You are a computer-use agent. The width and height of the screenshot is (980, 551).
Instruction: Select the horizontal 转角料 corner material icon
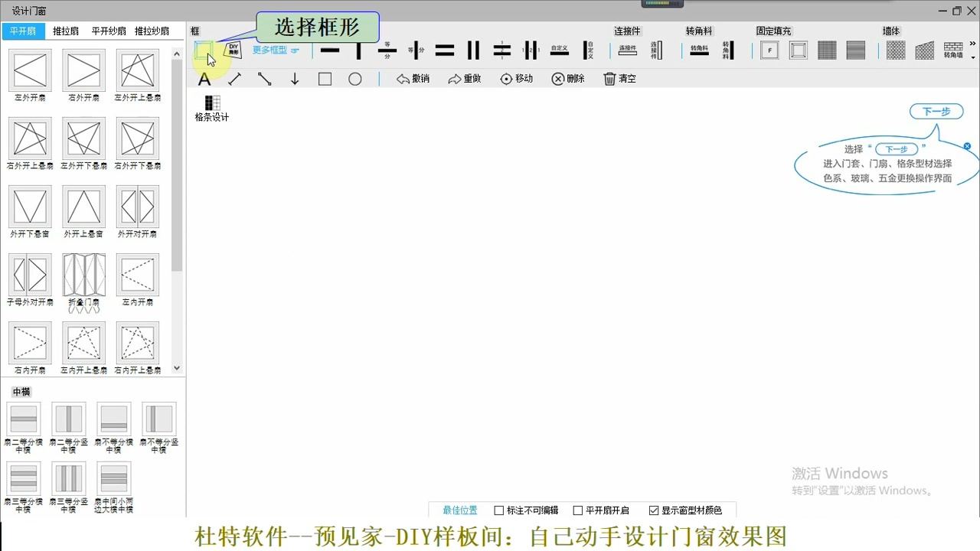click(x=699, y=51)
